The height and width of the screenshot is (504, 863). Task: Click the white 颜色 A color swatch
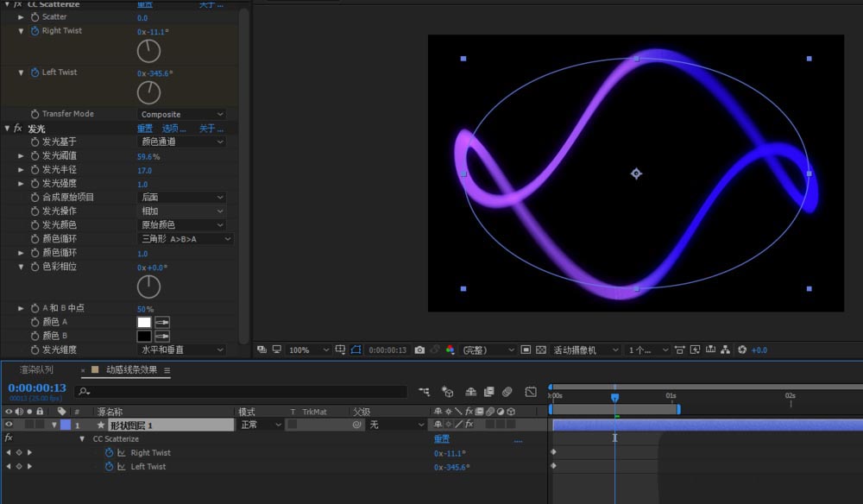144,322
